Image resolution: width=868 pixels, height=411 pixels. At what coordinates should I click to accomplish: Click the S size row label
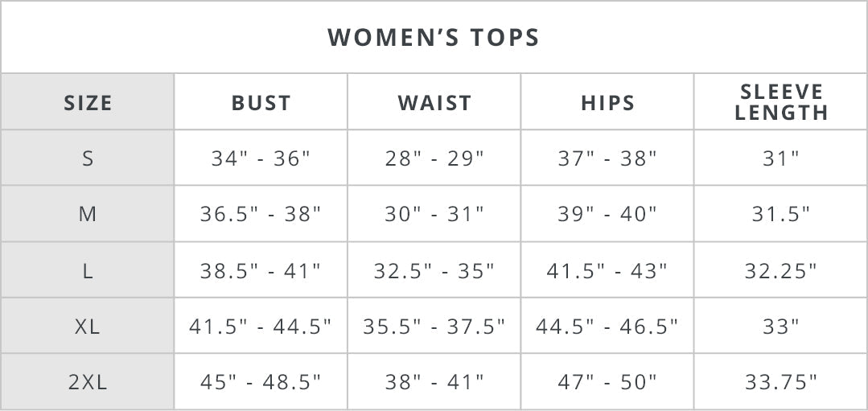click(88, 158)
